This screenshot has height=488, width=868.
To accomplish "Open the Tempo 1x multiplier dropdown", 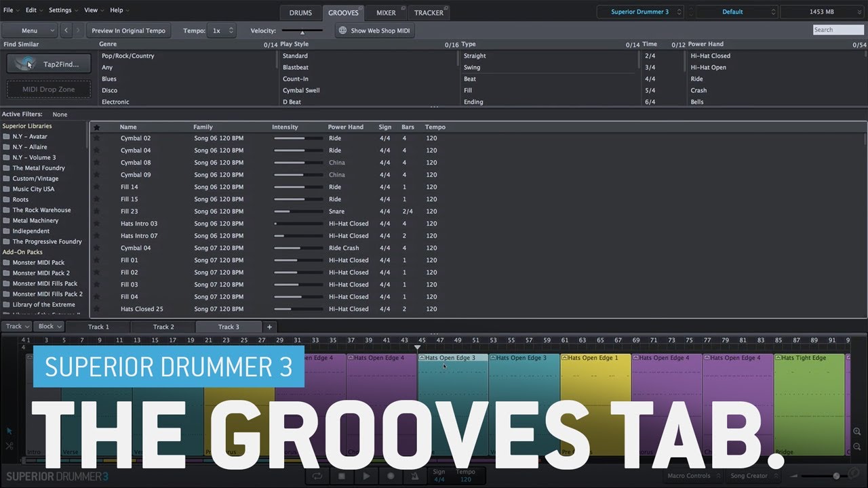I will [x=222, y=30].
